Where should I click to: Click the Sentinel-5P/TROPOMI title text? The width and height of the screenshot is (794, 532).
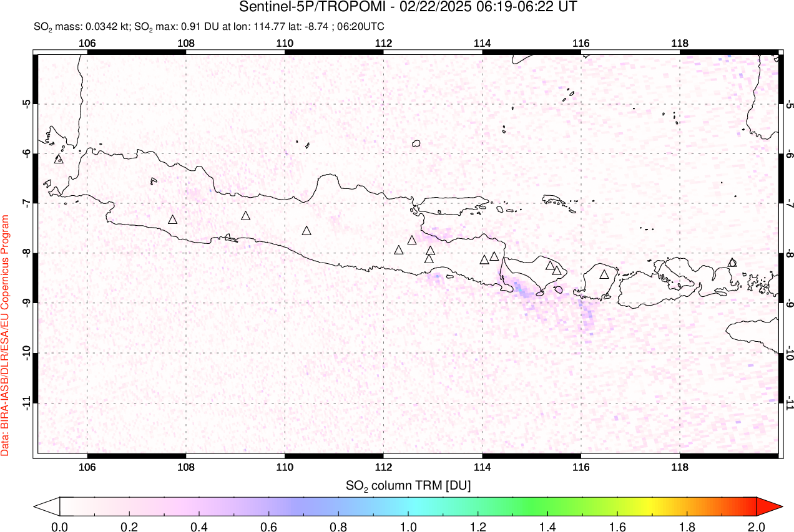(409, 7)
